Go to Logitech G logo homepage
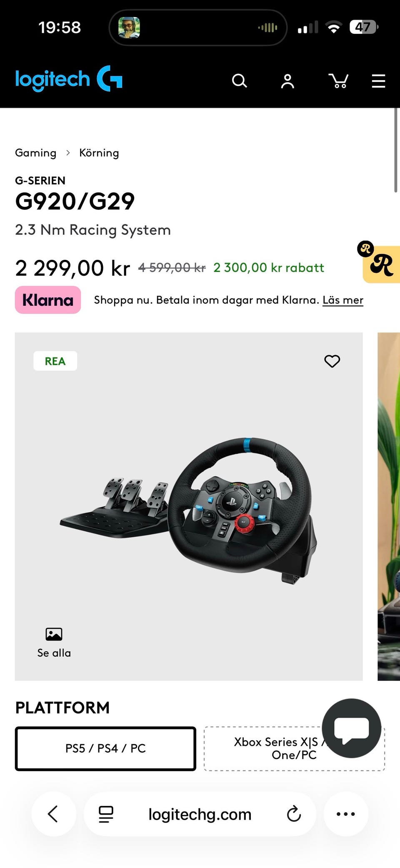The width and height of the screenshot is (400, 868). [69, 79]
